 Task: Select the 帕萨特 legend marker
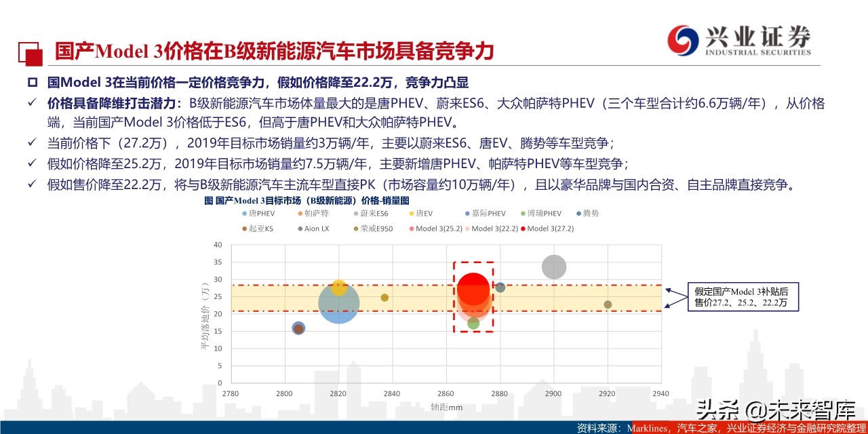pyautogui.click(x=300, y=214)
